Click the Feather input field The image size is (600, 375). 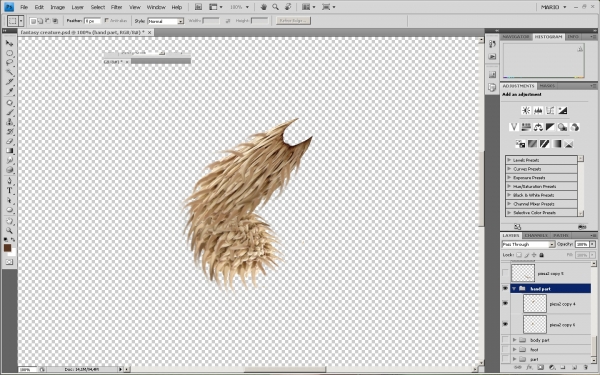(x=92, y=21)
